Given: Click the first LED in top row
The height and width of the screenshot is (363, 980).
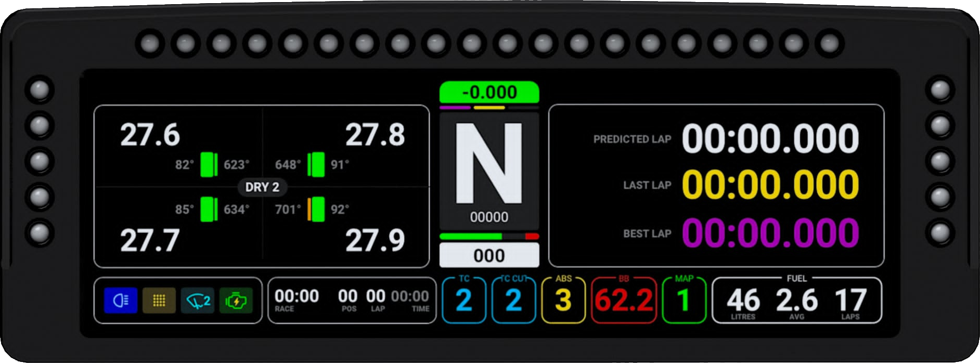Looking at the screenshot, I should point(150,43).
